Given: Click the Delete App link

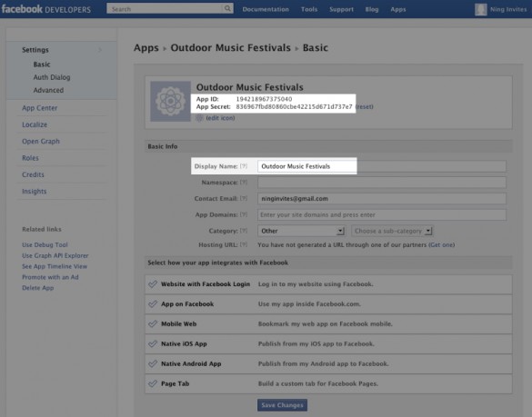Looking at the screenshot, I should [x=37, y=288].
